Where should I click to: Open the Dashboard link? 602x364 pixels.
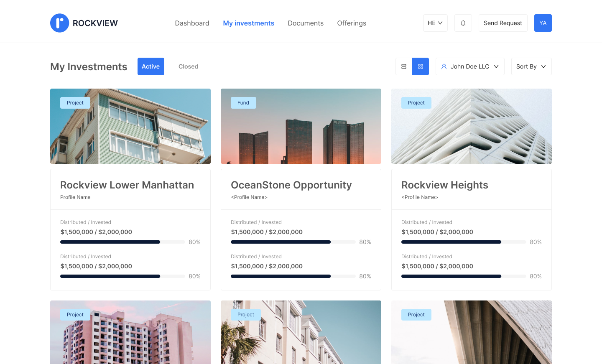click(x=192, y=23)
